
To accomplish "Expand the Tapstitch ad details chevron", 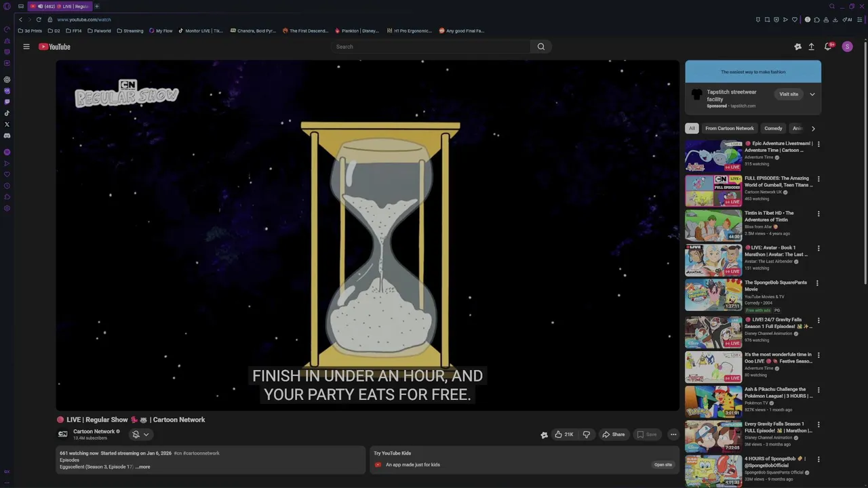I will point(812,94).
